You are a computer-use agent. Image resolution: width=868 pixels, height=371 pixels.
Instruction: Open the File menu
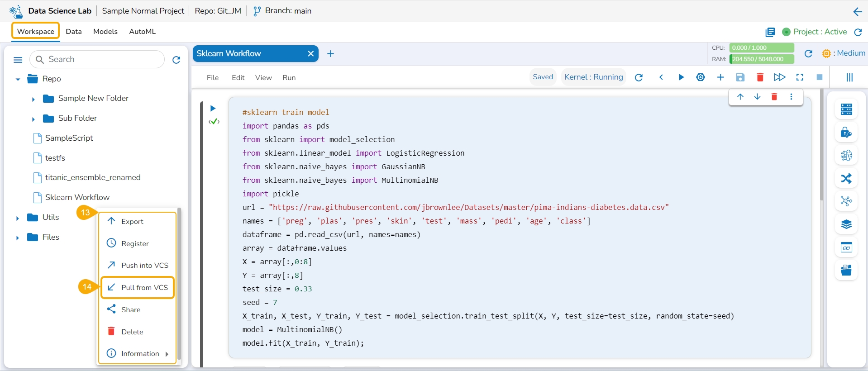coord(212,78)
